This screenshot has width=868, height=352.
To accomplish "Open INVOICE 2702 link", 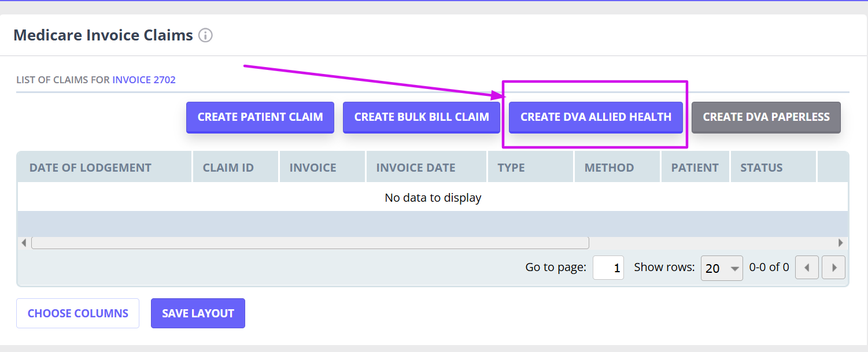I will click(144, 79).
